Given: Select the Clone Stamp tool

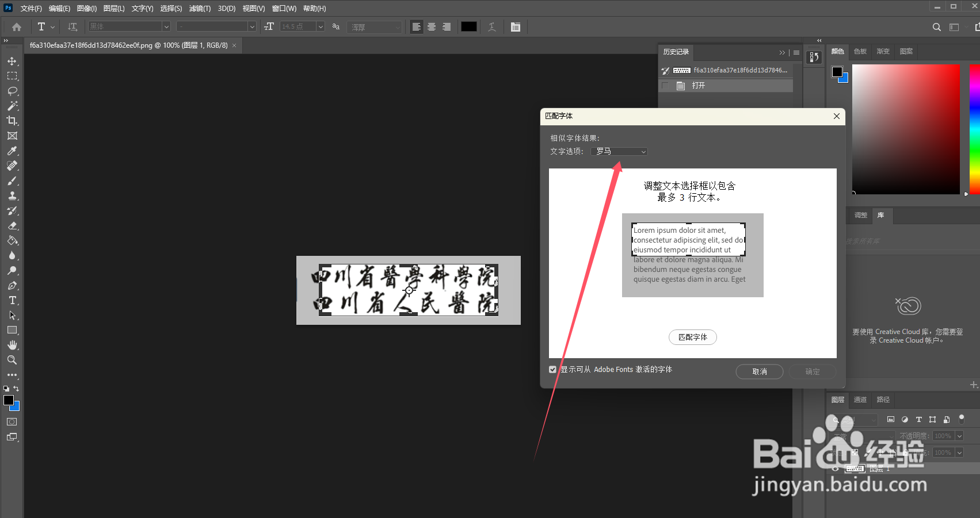Looking at the screenshot, I should 12,195.
